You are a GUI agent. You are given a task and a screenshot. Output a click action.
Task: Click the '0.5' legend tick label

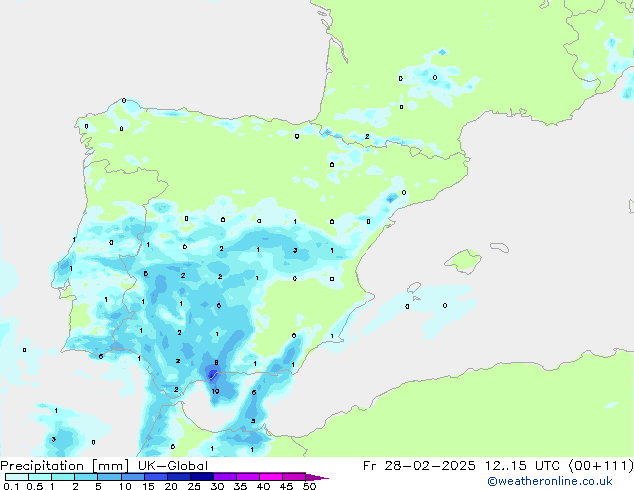[35, 486]
